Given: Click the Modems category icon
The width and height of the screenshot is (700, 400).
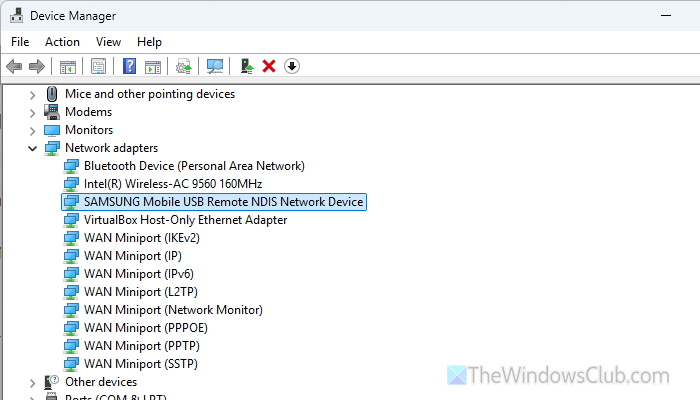Looking at the screenshot, I should pyautogui.click(x=52, y=112).
